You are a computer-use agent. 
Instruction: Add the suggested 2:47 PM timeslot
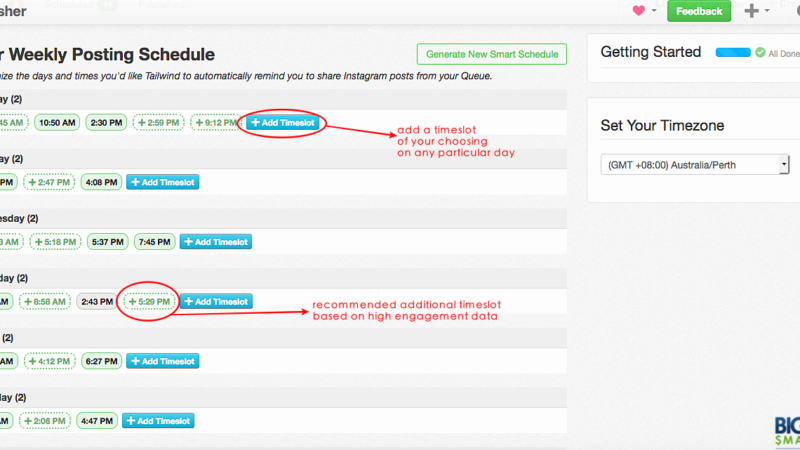point(49,182)
